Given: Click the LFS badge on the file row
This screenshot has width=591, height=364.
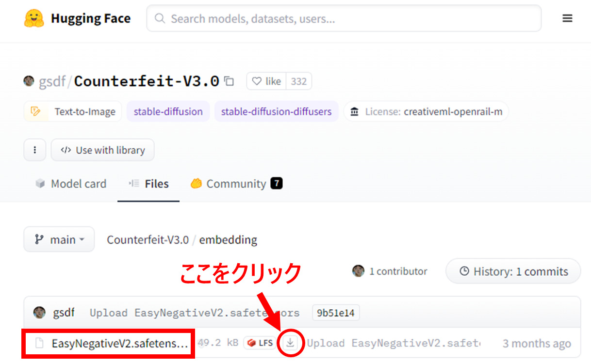Looking at the screenshot, I should pyautogui.click(x=260, y=342).
